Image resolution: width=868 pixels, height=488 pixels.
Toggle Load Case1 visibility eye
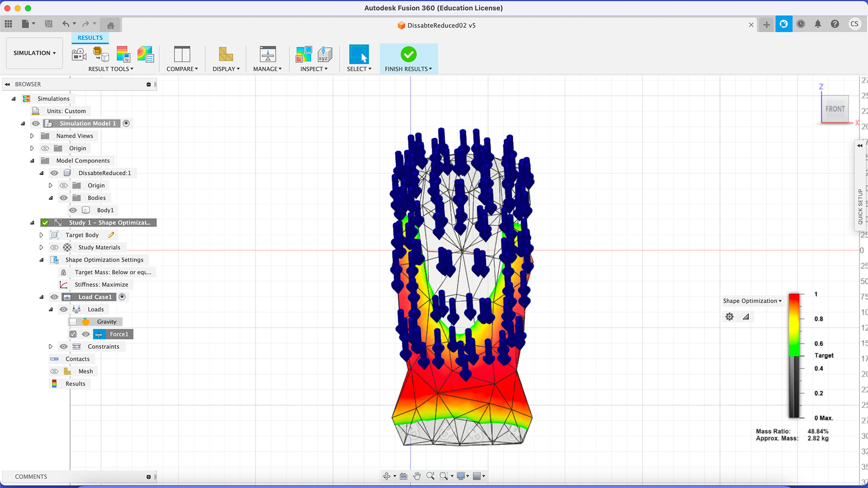[x=54, y=297]
